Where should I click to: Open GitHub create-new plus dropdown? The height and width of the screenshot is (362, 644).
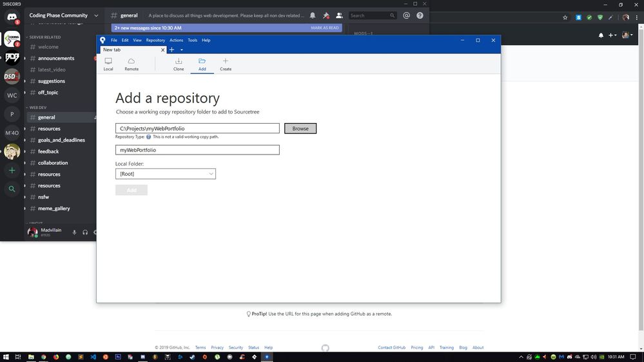[612, 35]
